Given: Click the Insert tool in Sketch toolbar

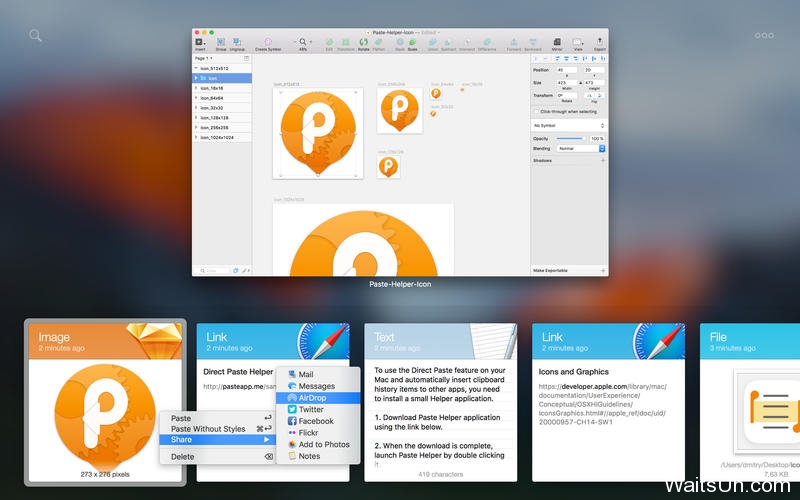Looking at the screenshot, I should point(200,42).
